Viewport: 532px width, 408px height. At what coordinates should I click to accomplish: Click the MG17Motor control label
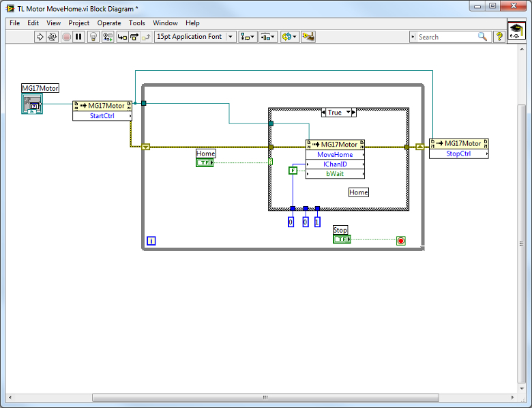click(x=40, y=88)
